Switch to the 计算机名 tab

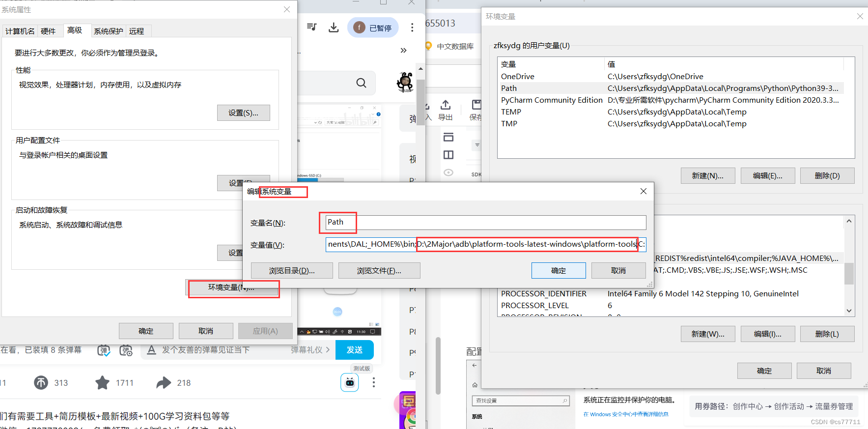coord(20,31)
